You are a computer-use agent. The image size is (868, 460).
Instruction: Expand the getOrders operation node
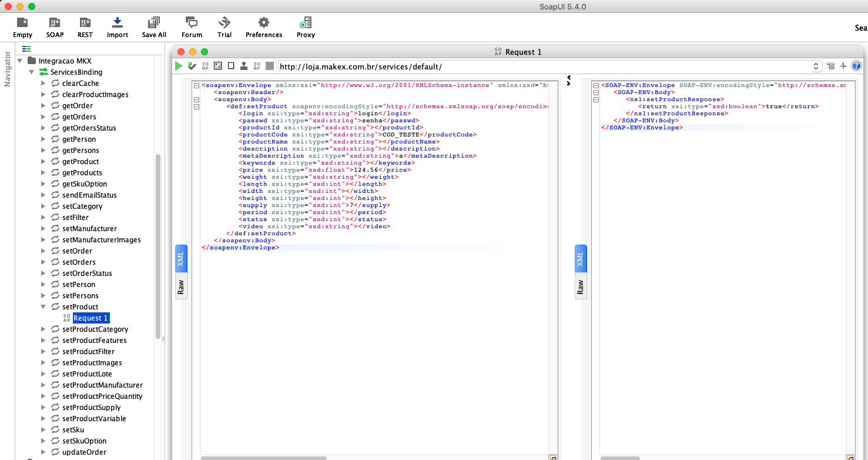coord(43,117)
